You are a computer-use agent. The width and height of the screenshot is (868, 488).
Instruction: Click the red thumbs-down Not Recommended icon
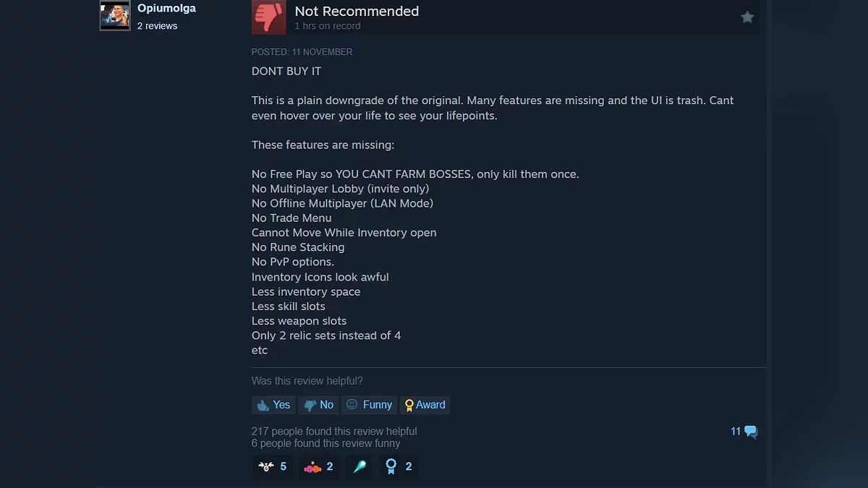coord(269,17)
